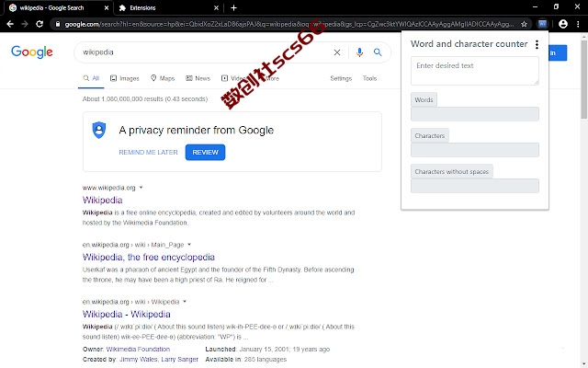588x368 pixels.
Task: Expand the Main_Page result dropdown arrow
Action: (x=189, y=245)
